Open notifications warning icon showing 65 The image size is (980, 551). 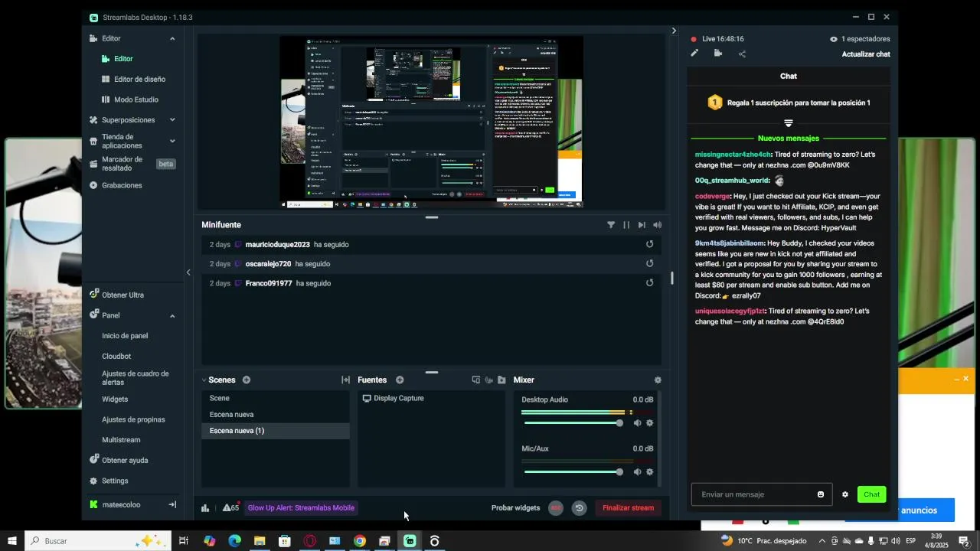(x=230, y=507)
